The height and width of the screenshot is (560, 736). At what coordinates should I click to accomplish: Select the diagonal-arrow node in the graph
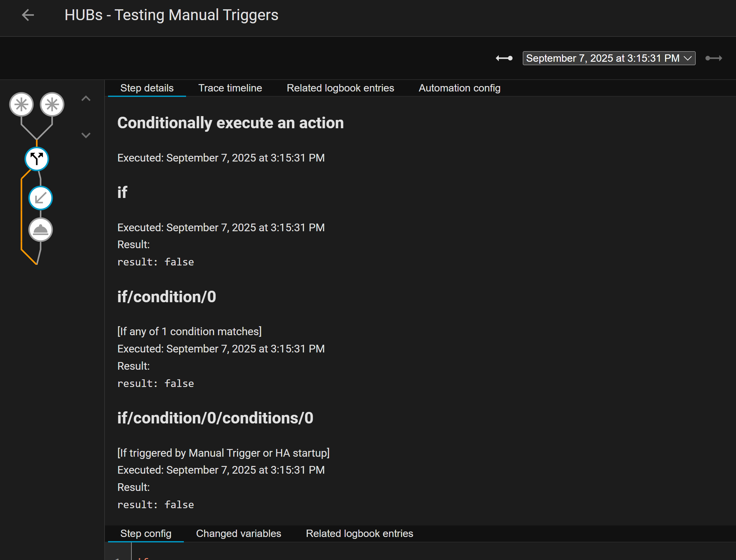tap(41, 198)
